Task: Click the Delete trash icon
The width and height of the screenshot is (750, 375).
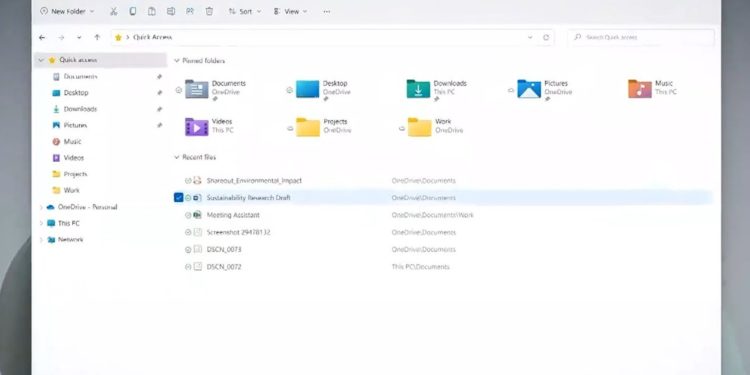Action: click(209, 11)
